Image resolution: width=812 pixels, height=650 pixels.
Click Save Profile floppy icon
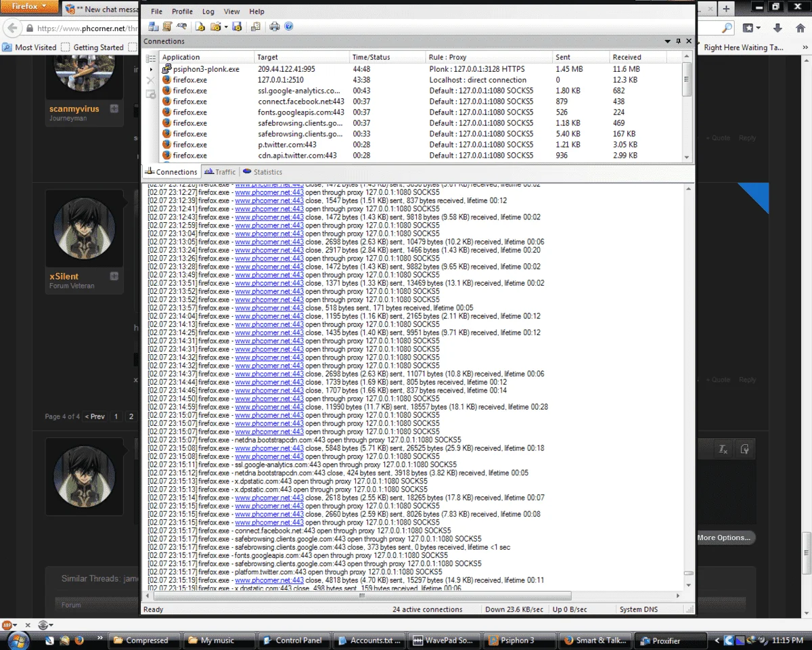click(237, 26)
